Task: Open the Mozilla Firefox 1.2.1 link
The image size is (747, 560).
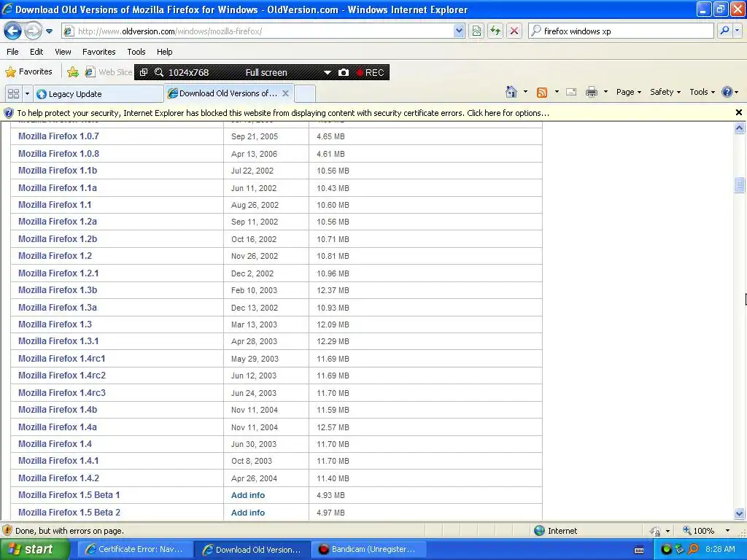Action: click(x=58, y=273)
